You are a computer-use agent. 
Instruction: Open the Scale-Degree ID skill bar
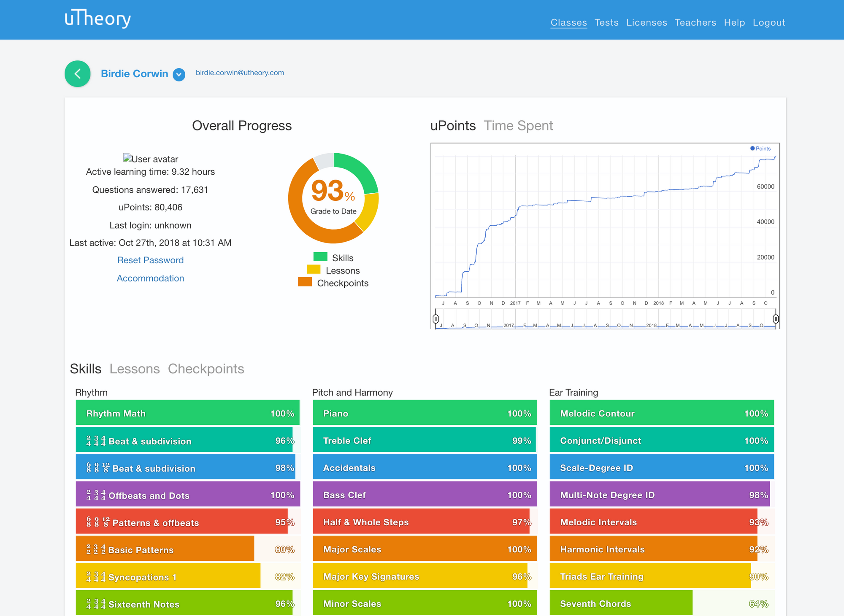pyautogui.click(x=662, y=467)
